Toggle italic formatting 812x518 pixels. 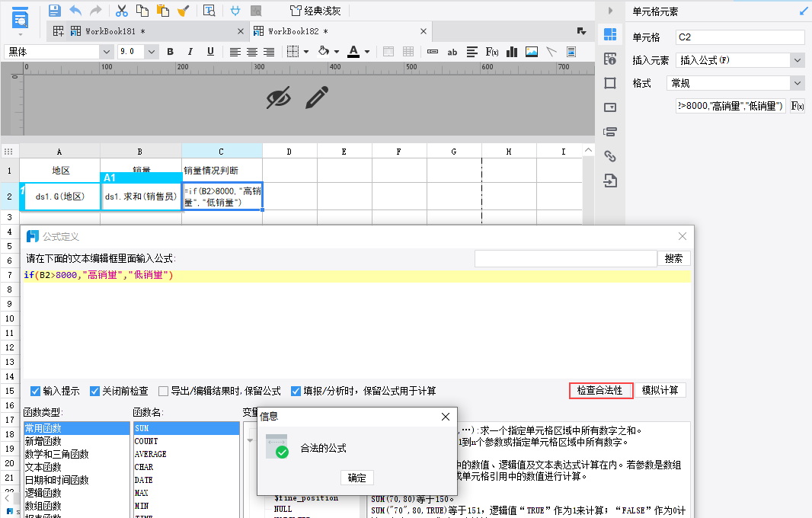[190, 51]
